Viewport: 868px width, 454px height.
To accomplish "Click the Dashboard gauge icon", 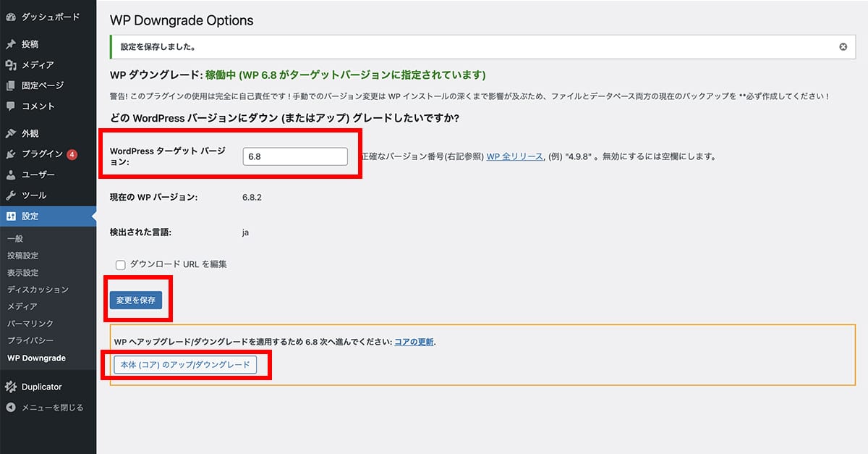I will tap(11, 17).
